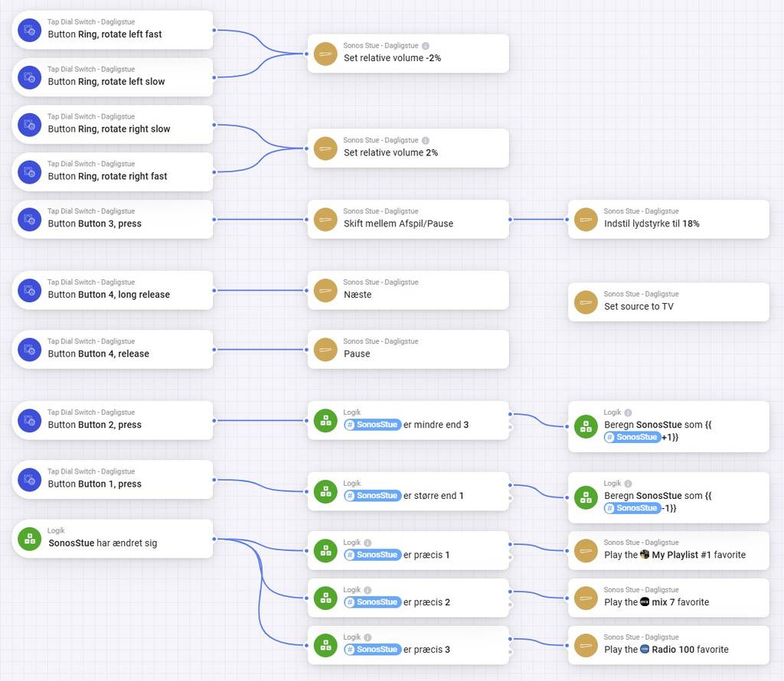Click the info icon on the "er præcis 1" card

tap(367, 543)
